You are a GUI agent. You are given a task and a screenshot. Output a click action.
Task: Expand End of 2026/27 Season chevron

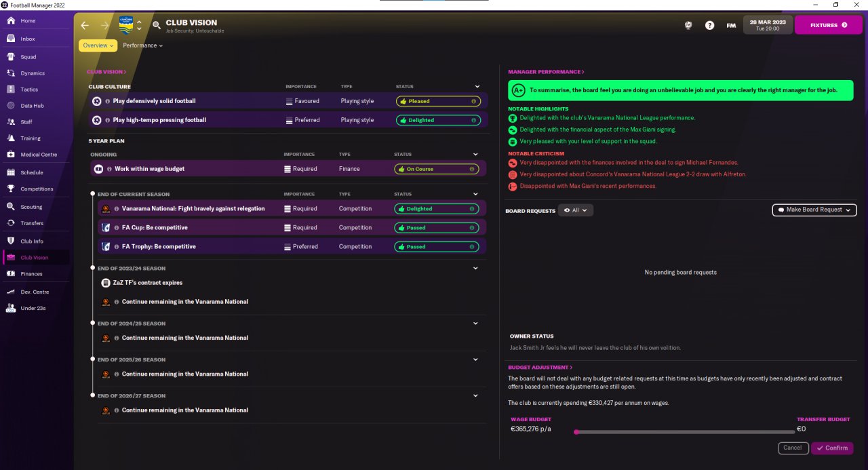coord(476,395)
